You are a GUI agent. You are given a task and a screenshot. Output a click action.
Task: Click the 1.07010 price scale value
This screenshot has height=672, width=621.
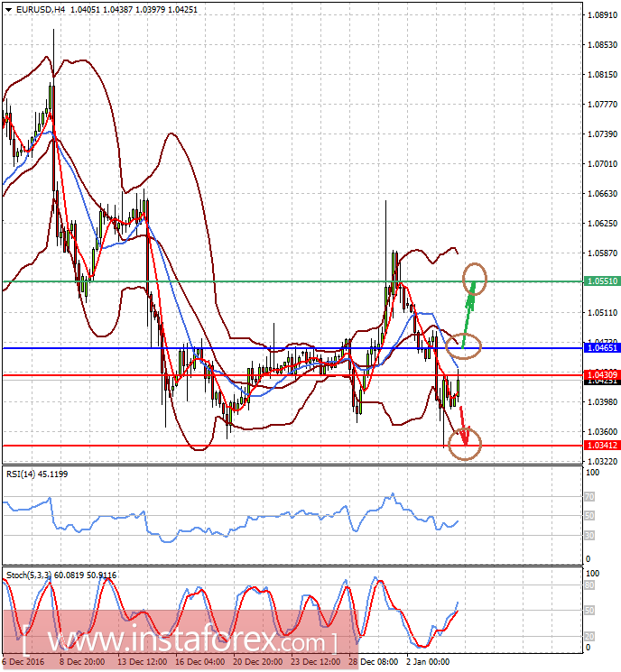[603, 163]
